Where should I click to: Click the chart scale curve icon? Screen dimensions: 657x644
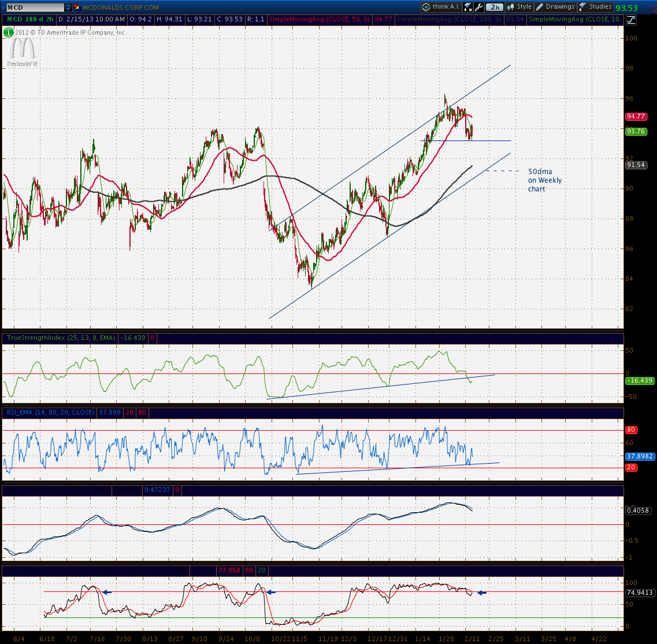click(631, 19)
